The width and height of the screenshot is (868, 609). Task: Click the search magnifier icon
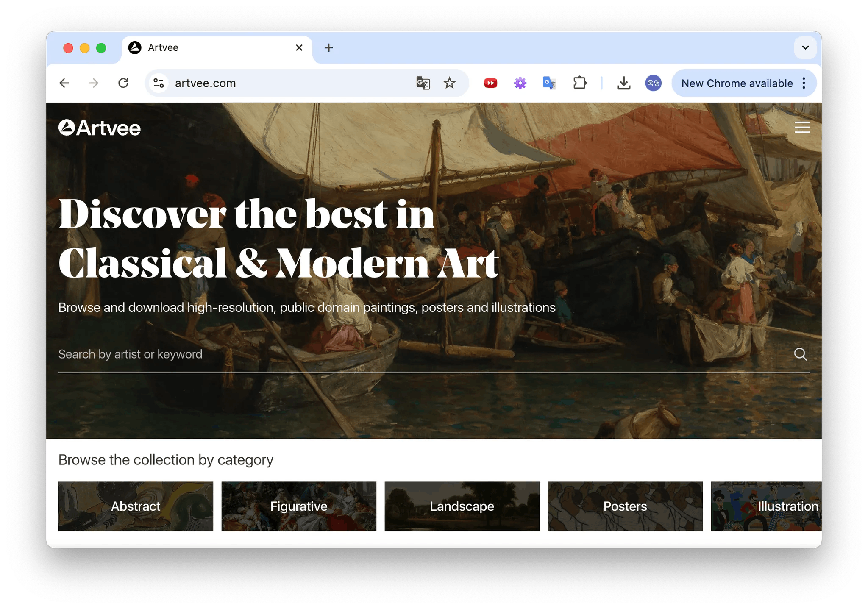[x=800, y=354]
